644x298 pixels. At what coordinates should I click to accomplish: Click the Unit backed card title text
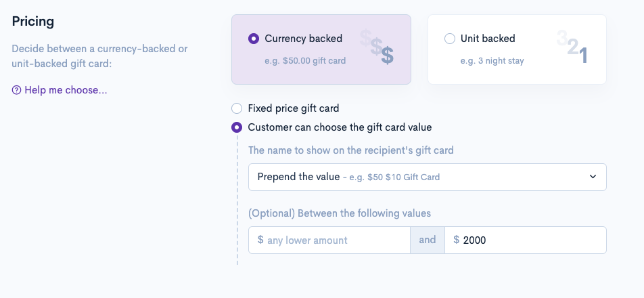click(488, 39)
